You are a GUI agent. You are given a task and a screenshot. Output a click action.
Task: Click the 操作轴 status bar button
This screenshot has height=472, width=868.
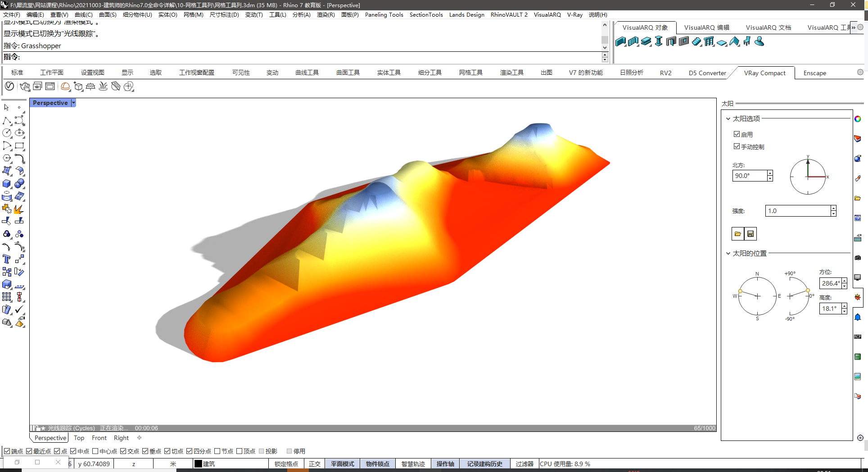tap(445, 464)
